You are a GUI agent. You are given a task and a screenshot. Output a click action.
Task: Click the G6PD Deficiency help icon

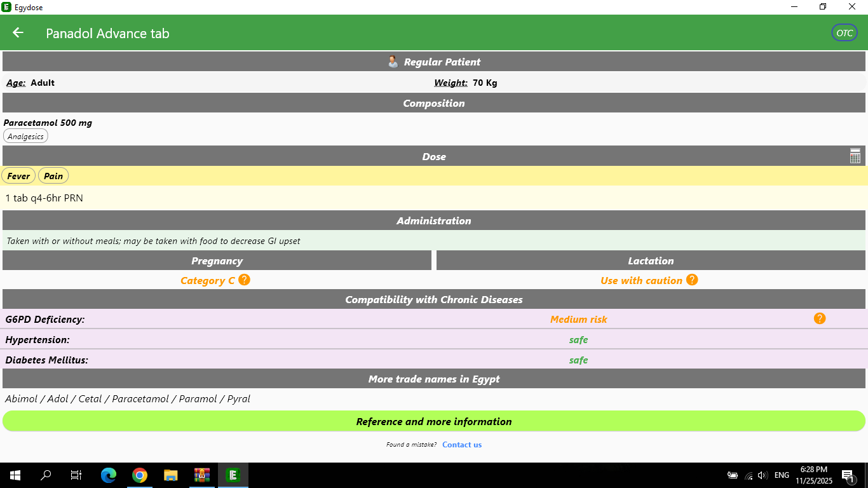(x=819, y=319)
